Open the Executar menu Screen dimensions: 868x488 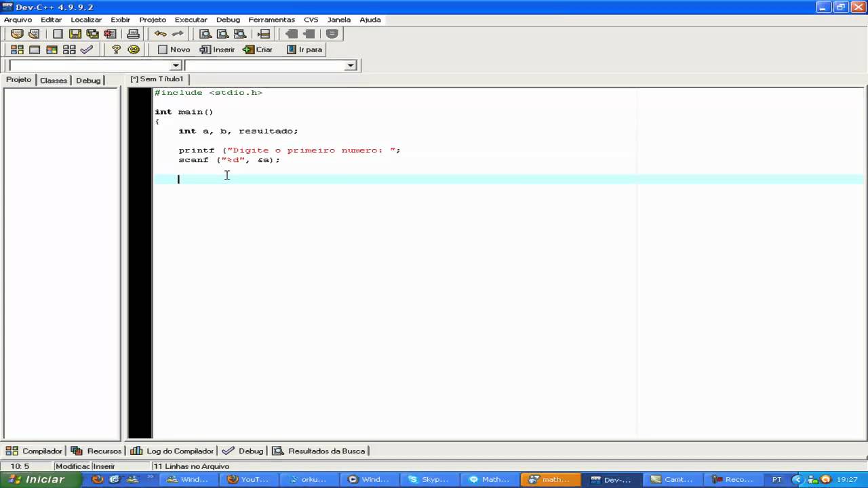coord(191,20)
